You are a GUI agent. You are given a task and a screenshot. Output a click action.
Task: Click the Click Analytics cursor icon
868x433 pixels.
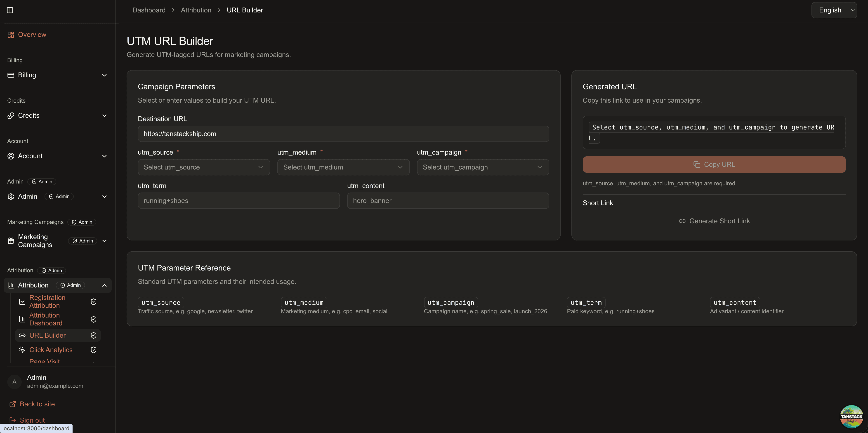[22, 350]
